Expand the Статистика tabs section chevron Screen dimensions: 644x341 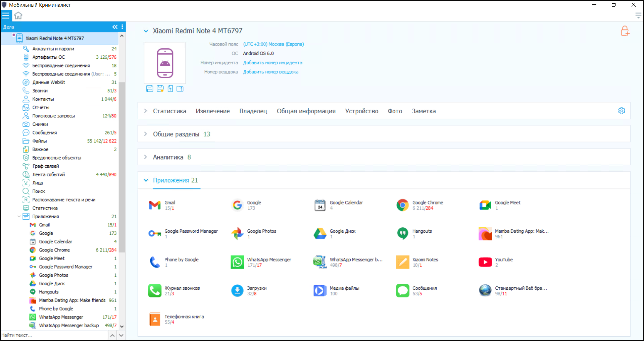pos(145,111)
